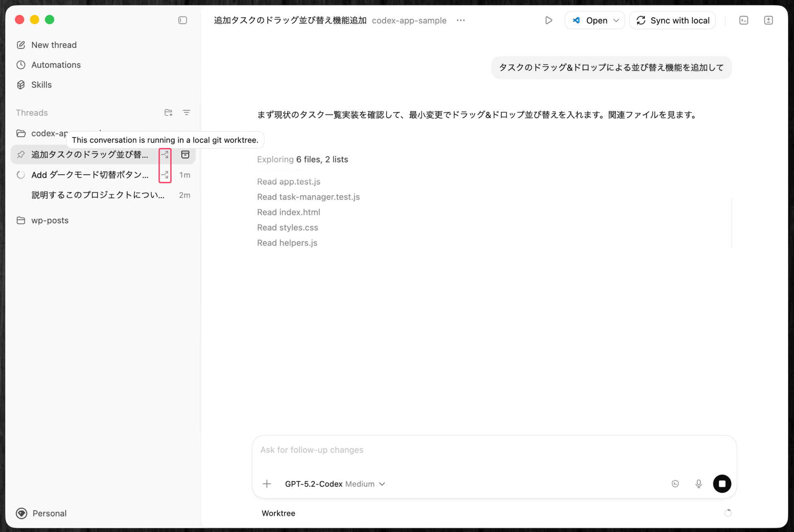This screenshot has height=532, width=794.
Task: Click Sync with local
Action: tap(672, 20)
